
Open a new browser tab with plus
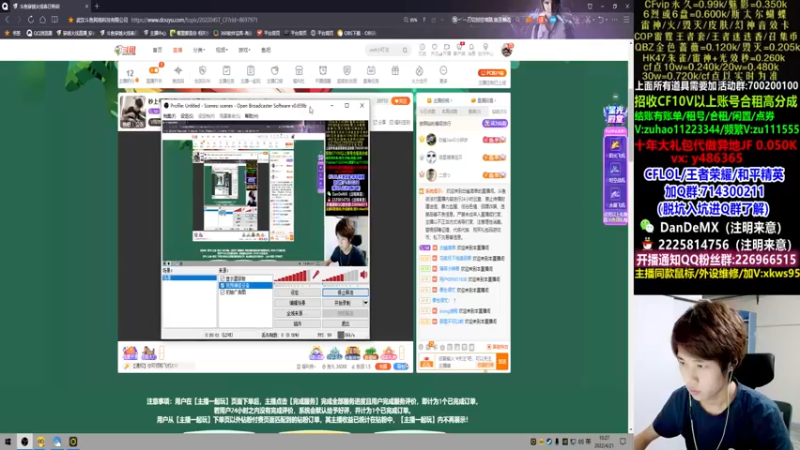coord(96,6)
